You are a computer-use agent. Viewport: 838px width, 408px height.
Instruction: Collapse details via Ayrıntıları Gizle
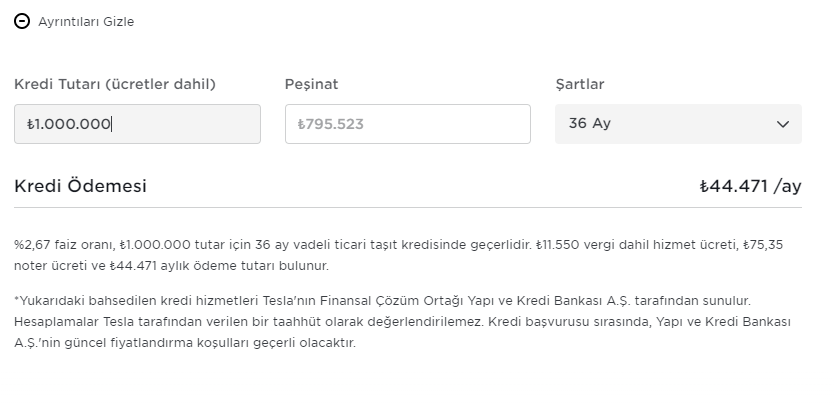[x=86, y=22]
